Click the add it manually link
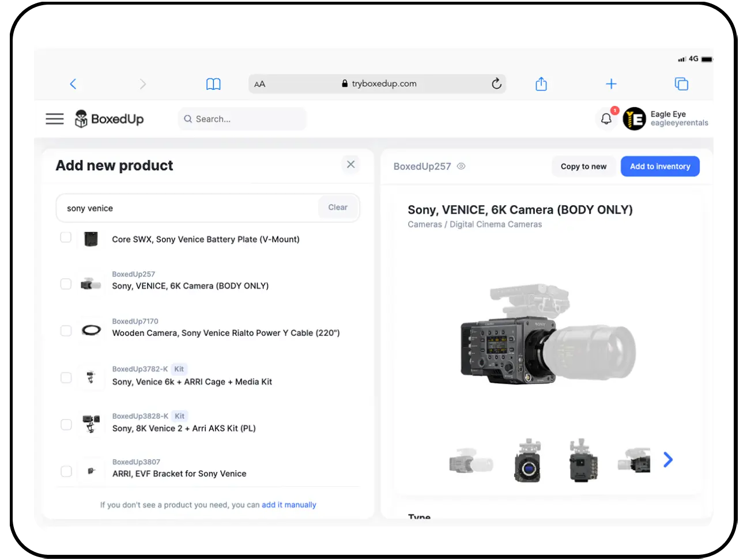Viewport: 747px width, 560px height. coord(289,505)
